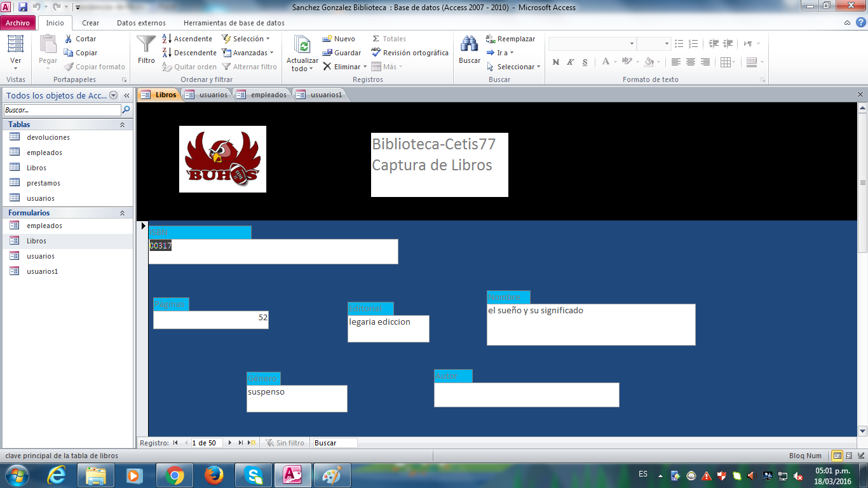Image resolution: width=868 pixels, height=488 pixels.
Task: Open the Ver view switcher
Action: [x=16, y=53]
